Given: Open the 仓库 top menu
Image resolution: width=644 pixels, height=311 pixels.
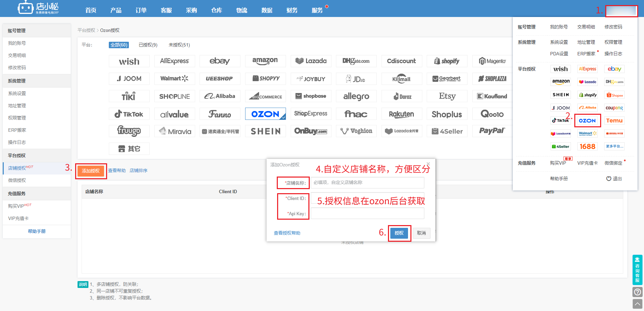Looking at the screenshot, I should pos(216,10).
